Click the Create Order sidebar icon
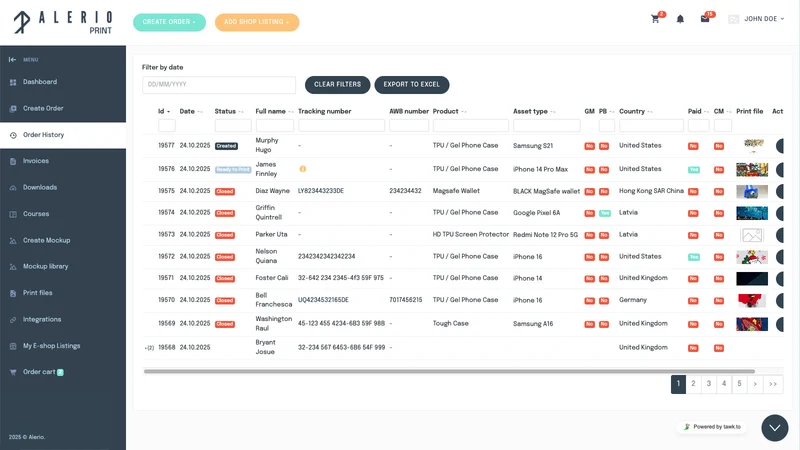Screen dimensions: 800x450 point(13,109)
